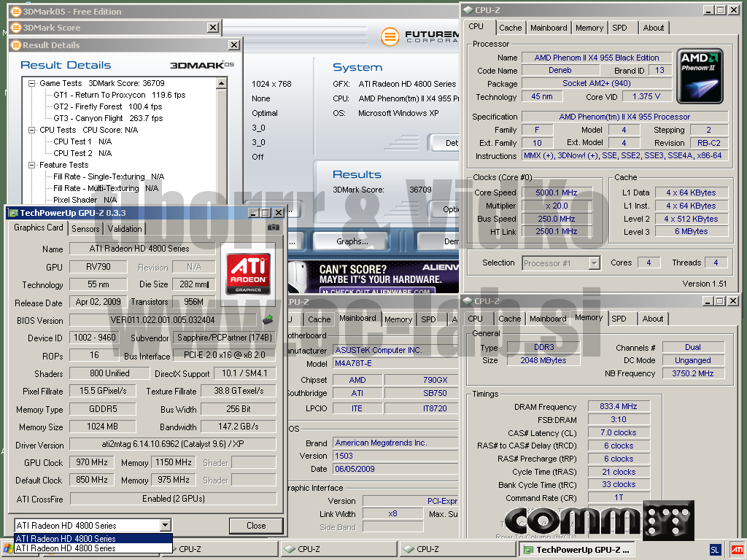The image size is (747, 560).
Task: Close the Result Details window
Action: pyautogui.click(x=234, y=45)
